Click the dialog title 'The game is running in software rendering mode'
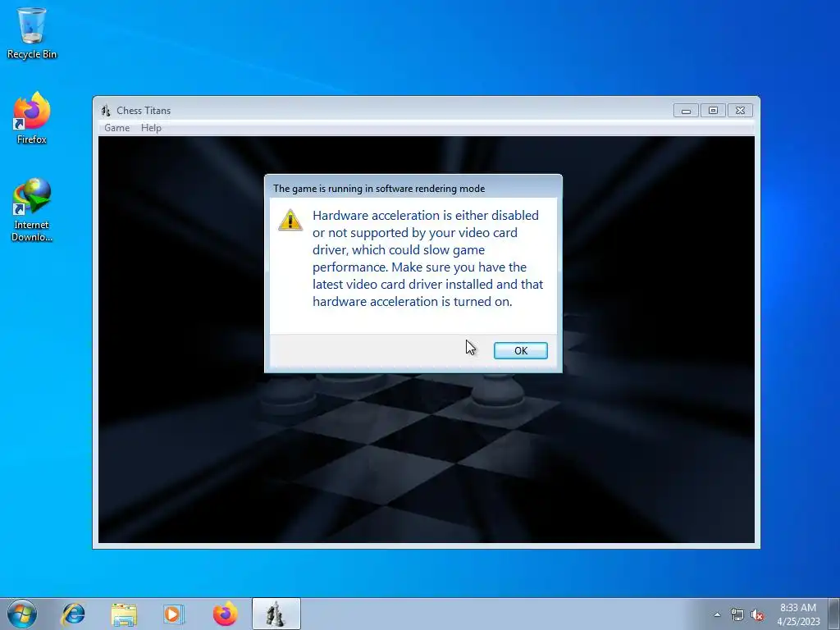840x630 pixels. (379, 189)
